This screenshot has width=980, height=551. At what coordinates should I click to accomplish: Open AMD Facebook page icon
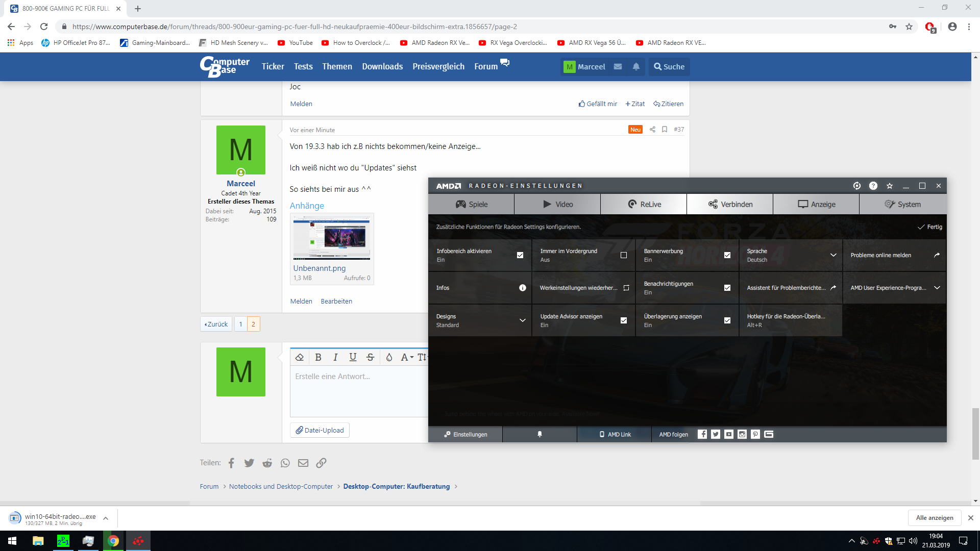[702, 434]
